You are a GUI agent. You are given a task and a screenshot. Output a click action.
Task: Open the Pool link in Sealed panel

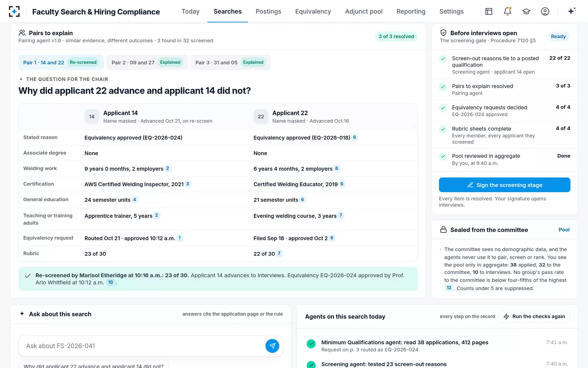coord(564,230)
